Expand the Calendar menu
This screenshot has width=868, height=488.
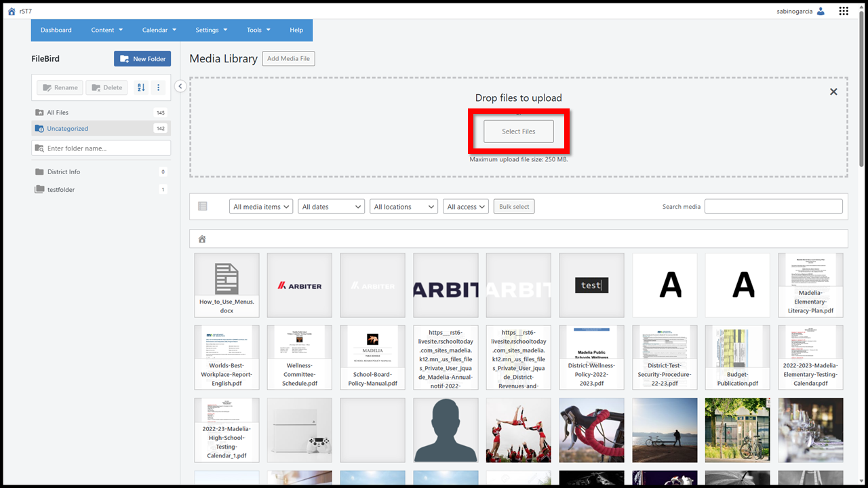[159, 30]
